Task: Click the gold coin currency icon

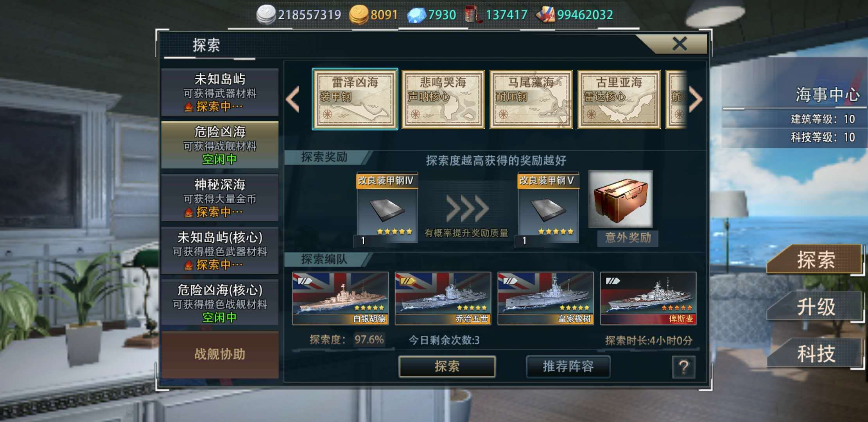Action: point(359,15)
